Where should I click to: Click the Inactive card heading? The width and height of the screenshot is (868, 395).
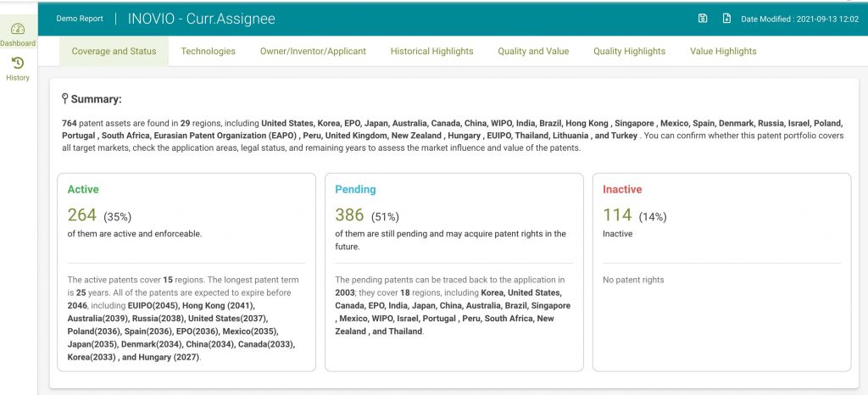point(622,189)
